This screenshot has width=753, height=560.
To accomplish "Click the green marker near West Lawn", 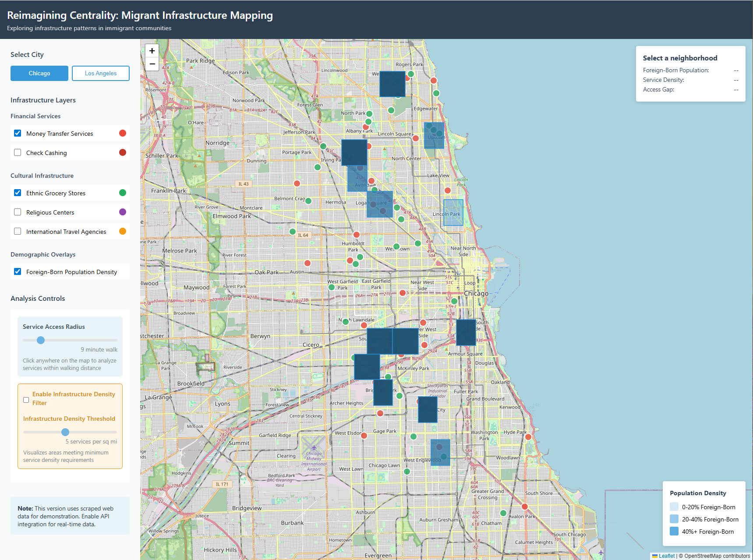I will coord(407,472).
